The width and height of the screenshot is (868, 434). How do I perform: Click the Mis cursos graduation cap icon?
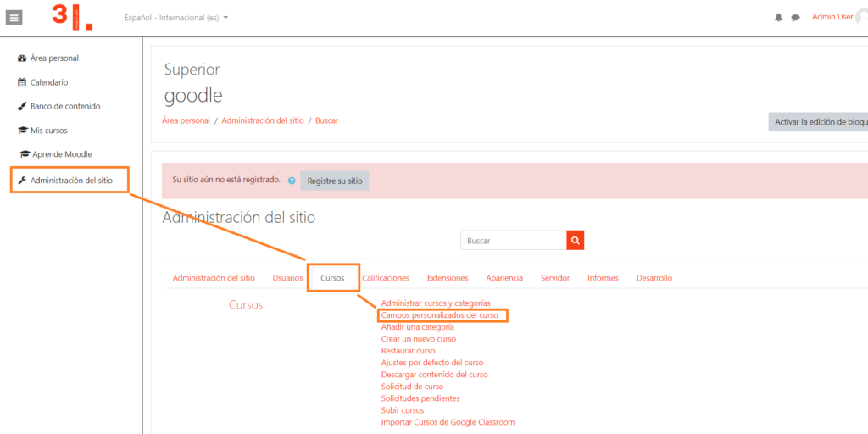(x=23, y=131)
